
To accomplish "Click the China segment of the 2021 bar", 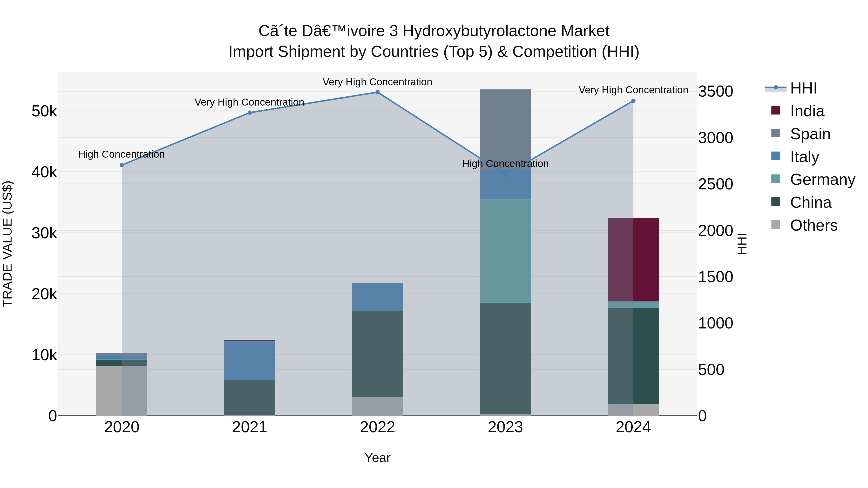I will pos(250,398).
